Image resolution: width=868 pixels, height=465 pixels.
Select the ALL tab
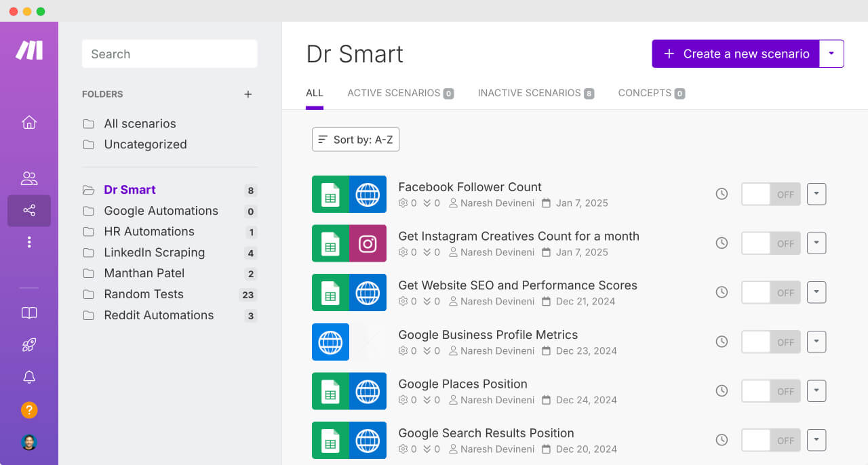point(315,93)
